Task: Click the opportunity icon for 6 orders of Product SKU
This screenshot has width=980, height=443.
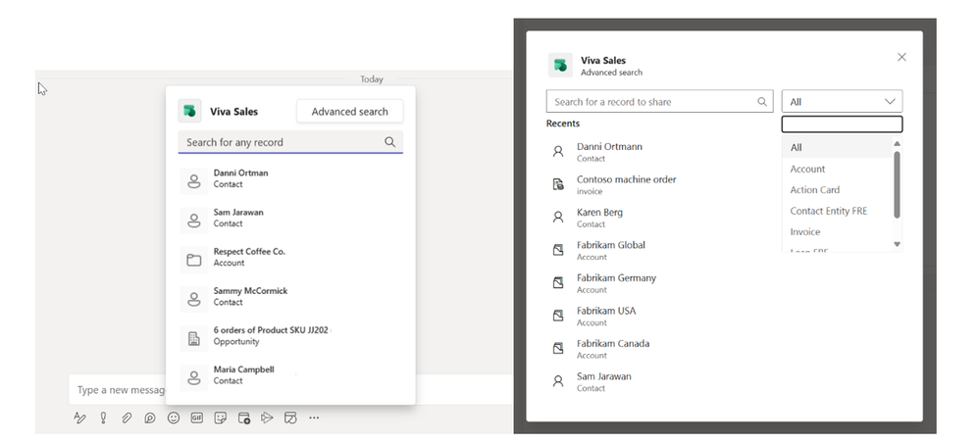Action: pos(194,339)
